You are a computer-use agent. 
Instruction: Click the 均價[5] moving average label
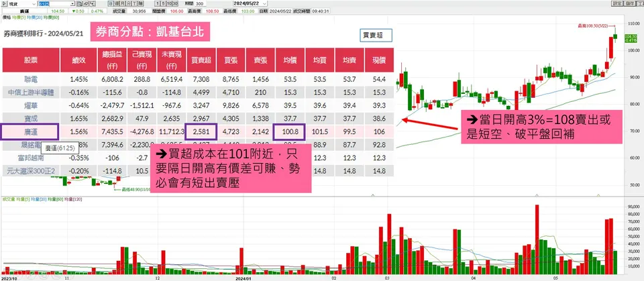[19, 17]
